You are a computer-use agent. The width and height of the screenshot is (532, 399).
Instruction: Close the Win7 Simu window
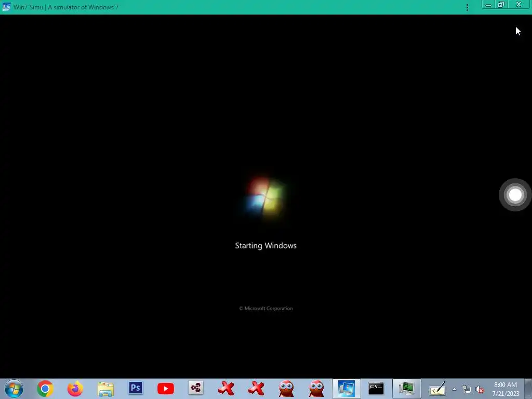click(519, 5)
